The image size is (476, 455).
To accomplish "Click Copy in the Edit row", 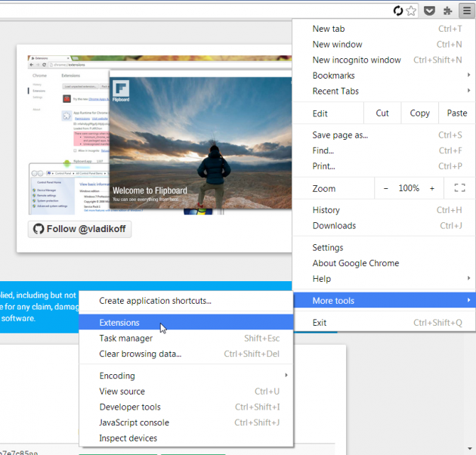I will tap(420, 113).
